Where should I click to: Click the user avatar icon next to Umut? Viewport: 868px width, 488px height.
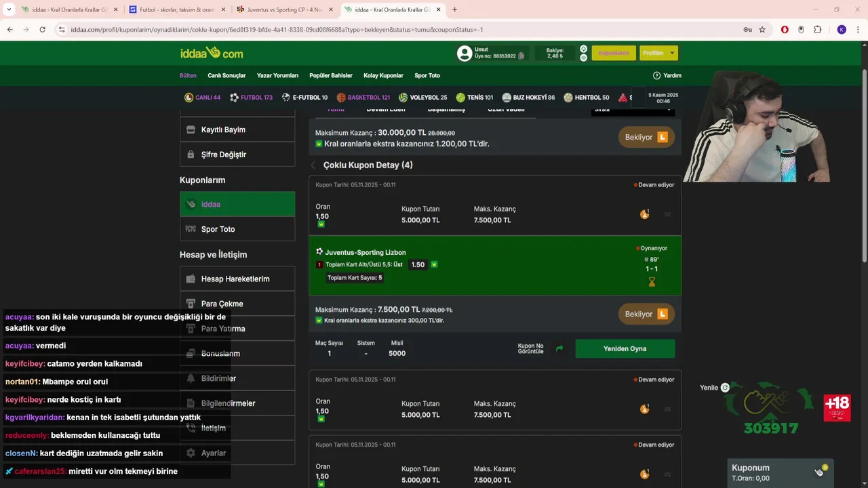465,54
